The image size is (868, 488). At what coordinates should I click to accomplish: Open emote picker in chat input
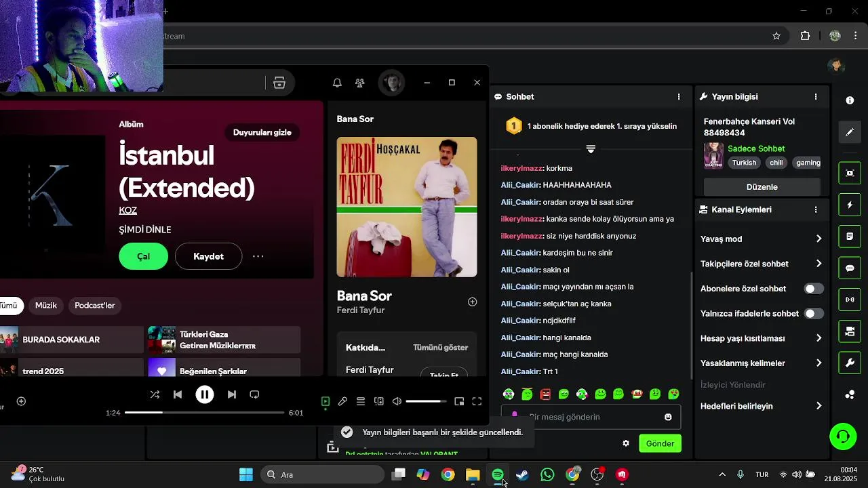pyautogui.click(x=668, y=417)
